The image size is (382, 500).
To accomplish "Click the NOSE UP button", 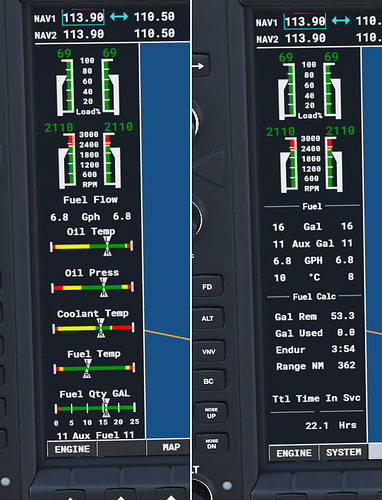I will (x=211, y=413).
